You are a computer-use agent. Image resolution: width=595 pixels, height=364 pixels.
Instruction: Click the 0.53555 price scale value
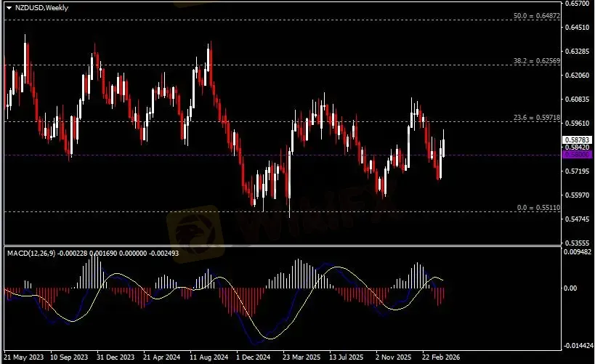577,243
